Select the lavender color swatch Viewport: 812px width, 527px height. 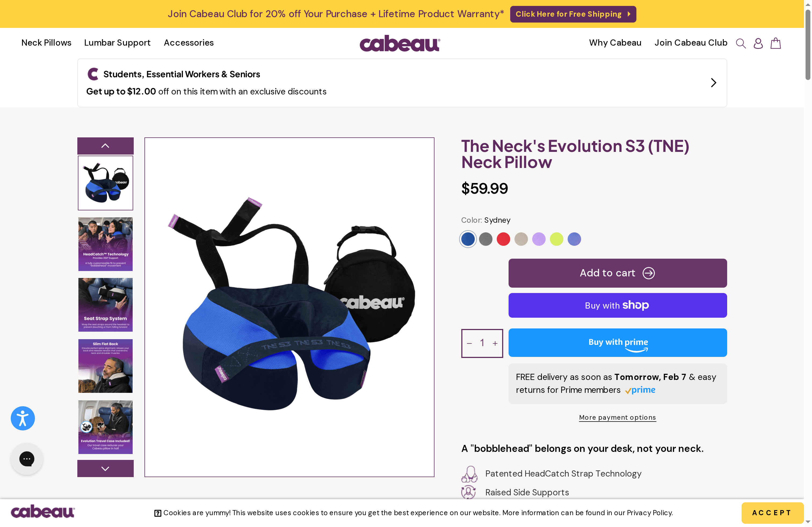539,239
